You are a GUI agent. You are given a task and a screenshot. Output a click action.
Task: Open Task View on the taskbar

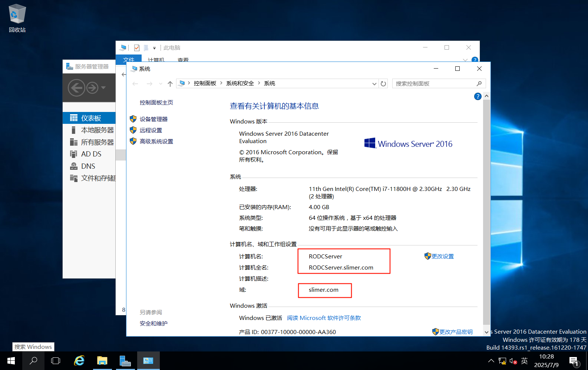[x=56, y=361]
